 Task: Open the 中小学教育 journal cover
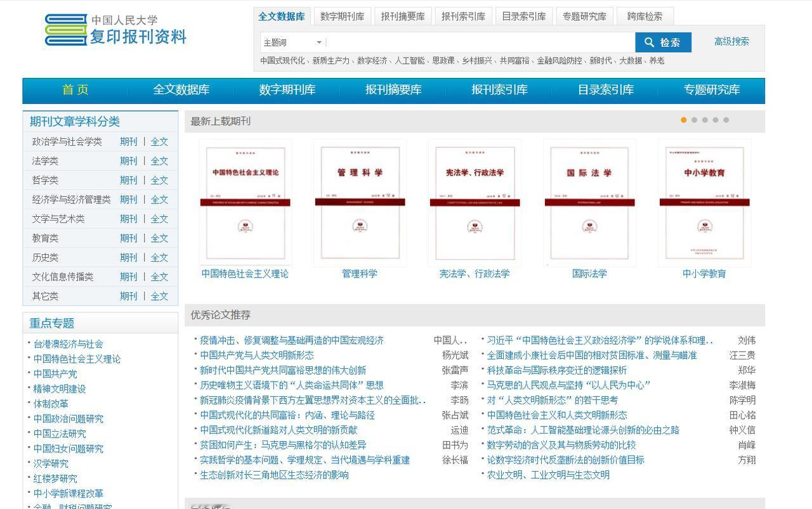click(x=704, y=202)
